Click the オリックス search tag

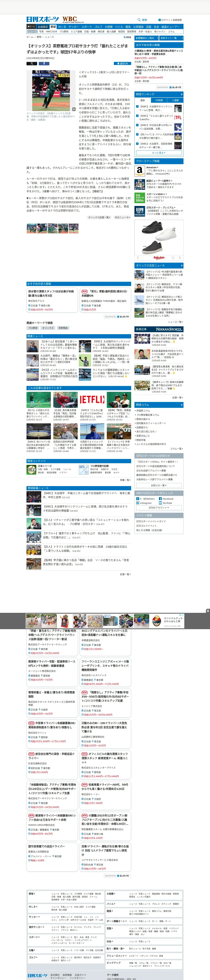tap(48, 328)
